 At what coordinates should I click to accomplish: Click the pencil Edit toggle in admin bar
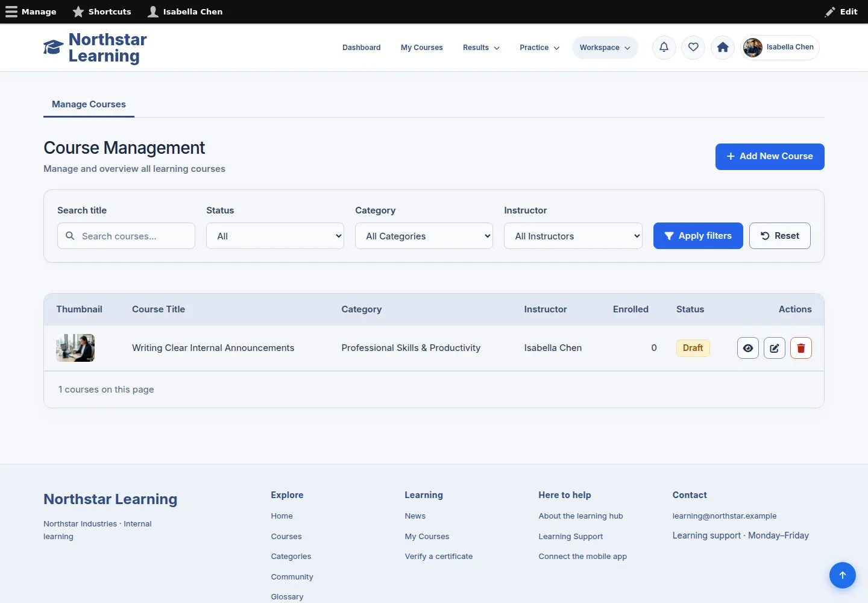click(841, 11)
